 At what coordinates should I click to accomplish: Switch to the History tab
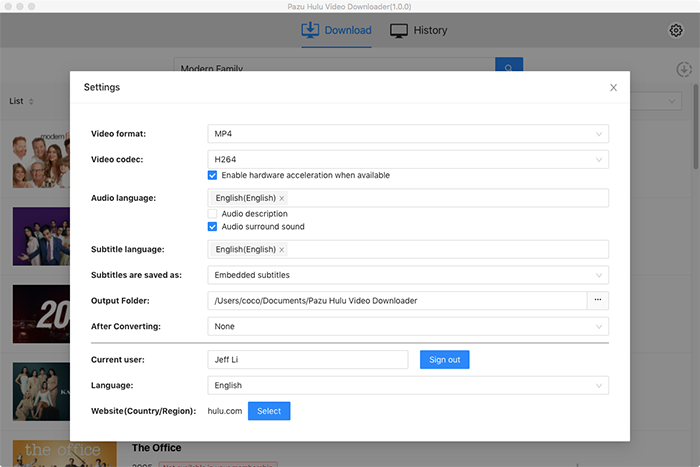[418, 30]
